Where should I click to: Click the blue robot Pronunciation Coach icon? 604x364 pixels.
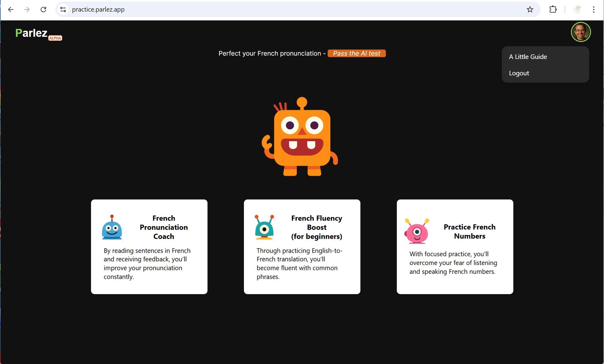[x=112, y=227]
